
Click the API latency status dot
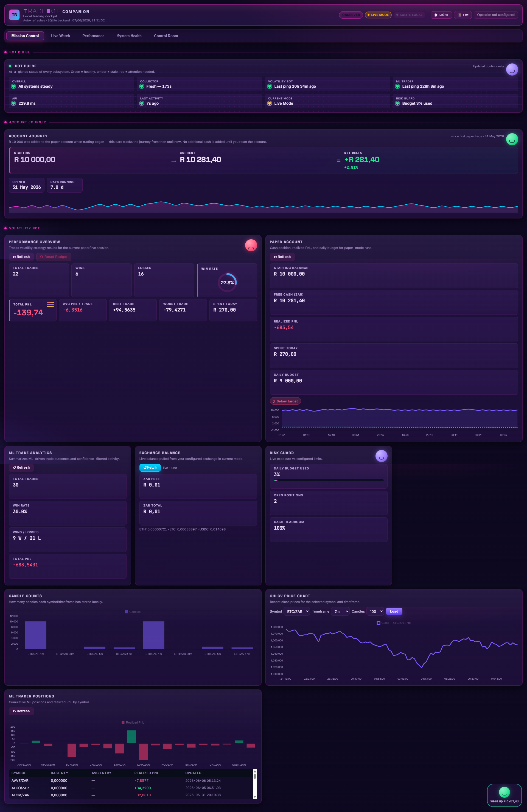(14, 103)
